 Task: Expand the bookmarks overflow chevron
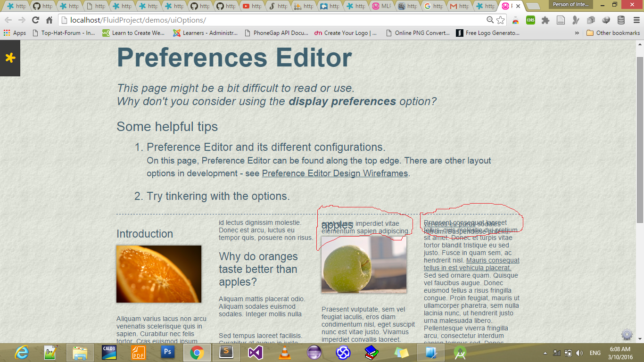577,33
